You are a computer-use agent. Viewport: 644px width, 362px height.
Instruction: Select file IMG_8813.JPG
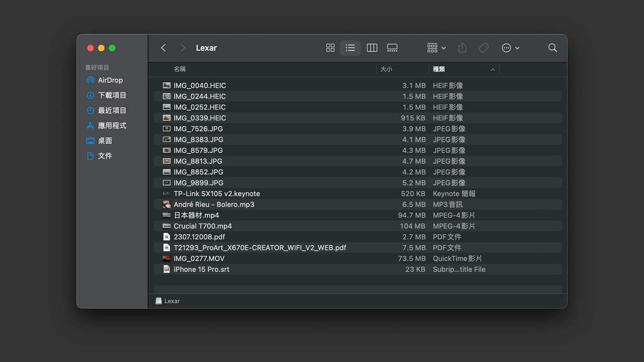(358, 161)
